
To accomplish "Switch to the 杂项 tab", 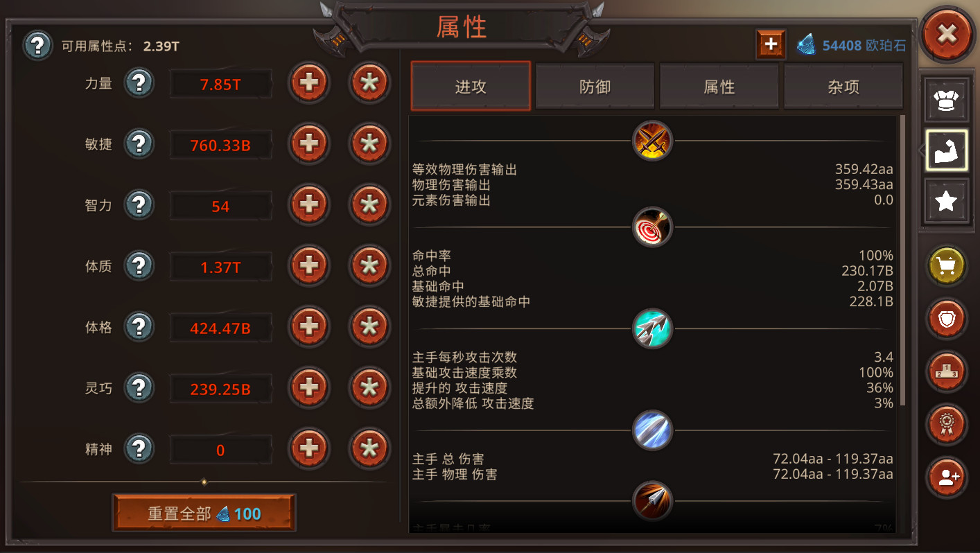I will pos(843,87).
